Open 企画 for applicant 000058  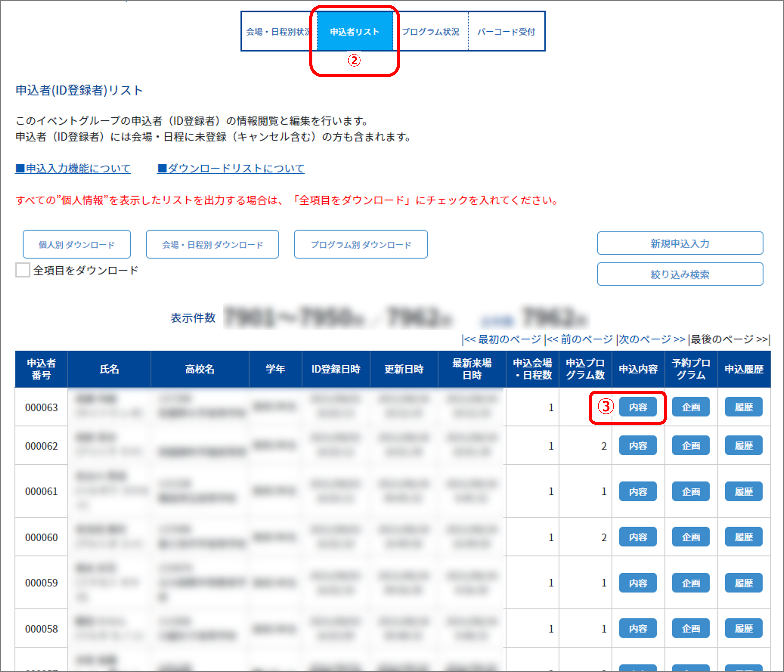[691, 628]
